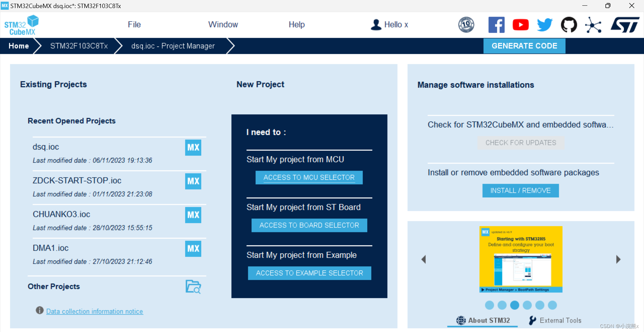Click the INSTALL / REMOVE button
This screenshot has height=332, width=644.
point(521,190)
